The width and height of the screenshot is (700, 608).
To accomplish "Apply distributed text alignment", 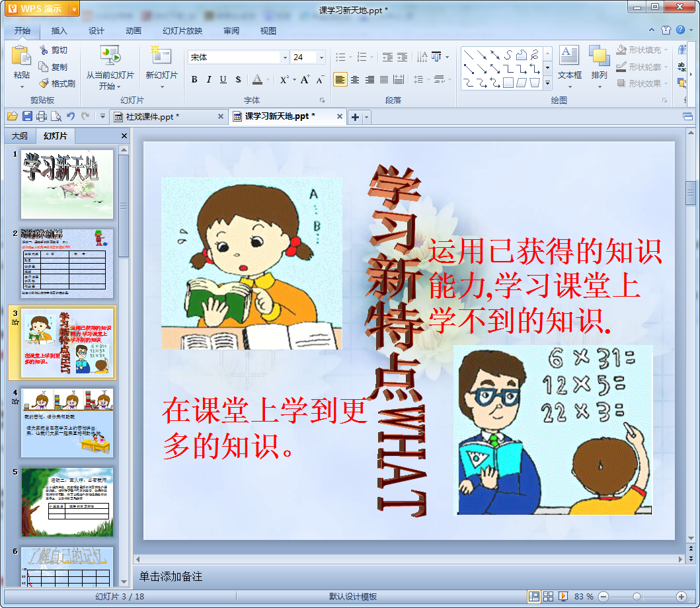I will [399, 79].
